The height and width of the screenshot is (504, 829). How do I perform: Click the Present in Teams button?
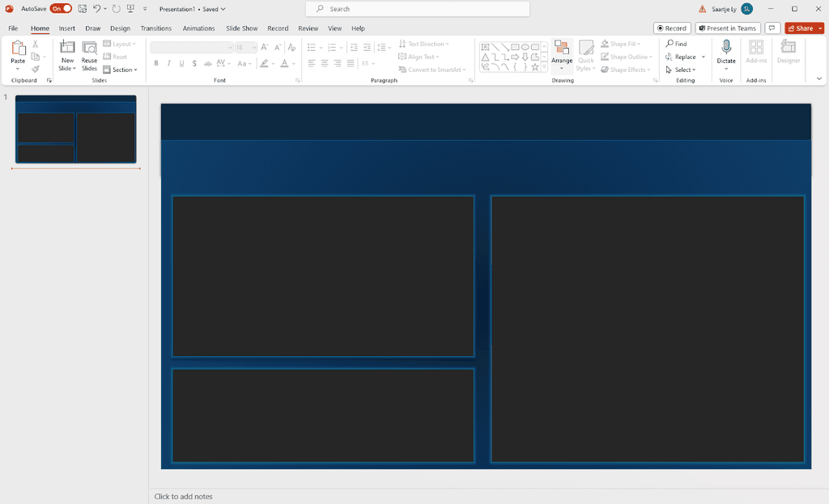(x=728, y=28)
